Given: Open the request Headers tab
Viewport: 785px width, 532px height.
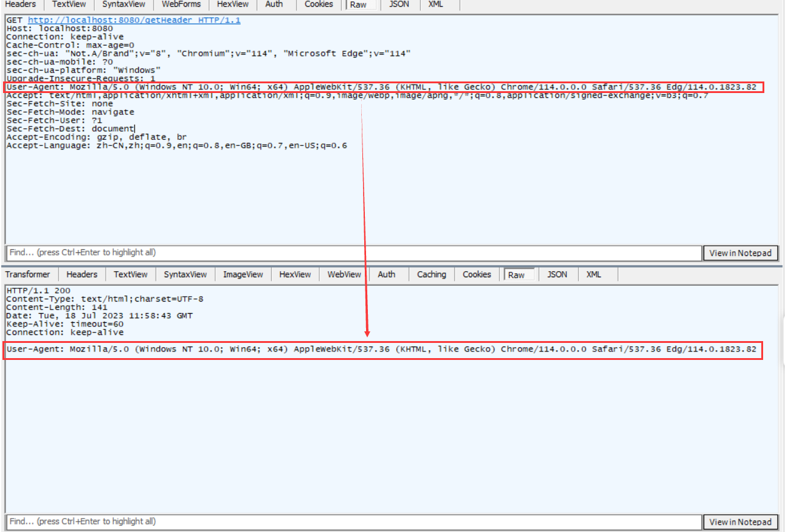Looking at the screenshot, I should (x=21, y=4).
